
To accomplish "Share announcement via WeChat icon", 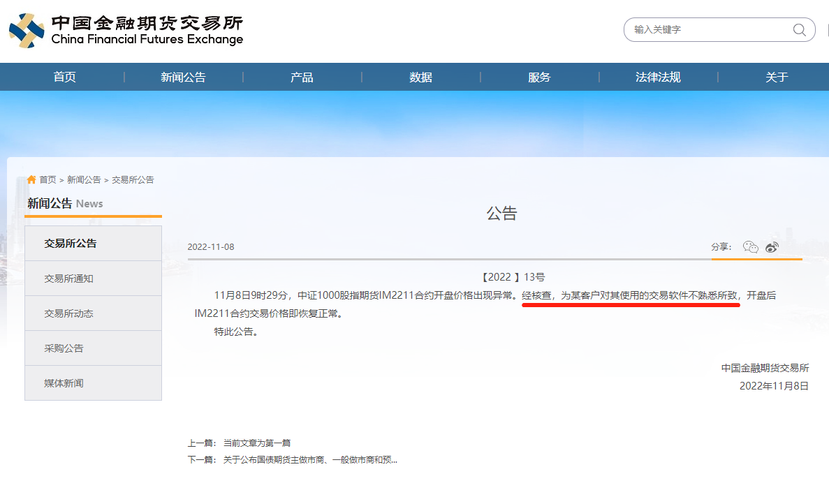I will (751, 246).
